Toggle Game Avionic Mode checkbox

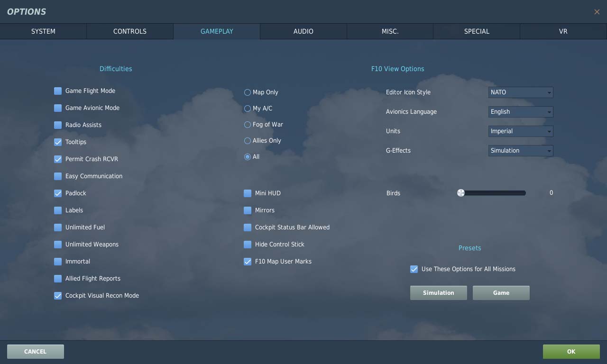[58, 108]
